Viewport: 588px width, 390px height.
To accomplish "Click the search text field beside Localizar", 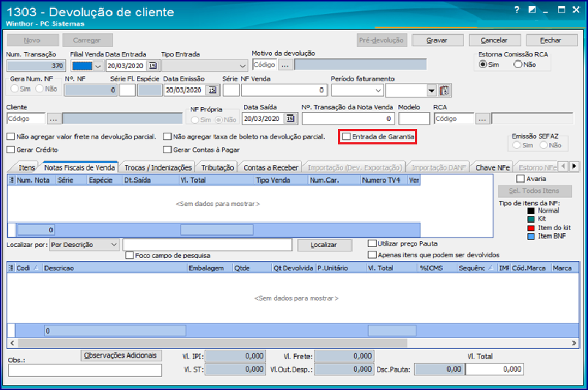I will click(x=207, y=245).
